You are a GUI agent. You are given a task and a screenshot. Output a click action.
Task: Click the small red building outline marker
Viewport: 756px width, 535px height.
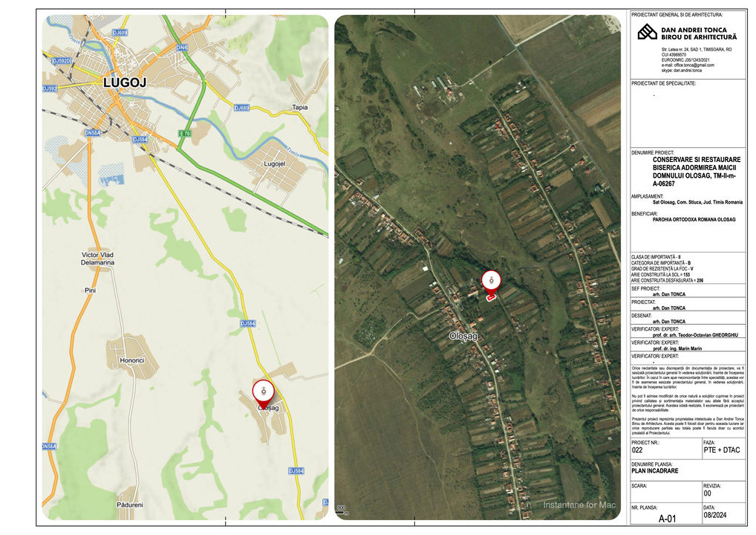[491, 299]
